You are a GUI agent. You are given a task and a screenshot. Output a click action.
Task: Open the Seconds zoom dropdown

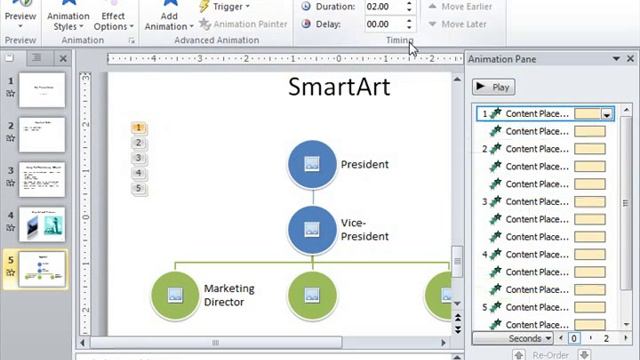coord(513,338)
